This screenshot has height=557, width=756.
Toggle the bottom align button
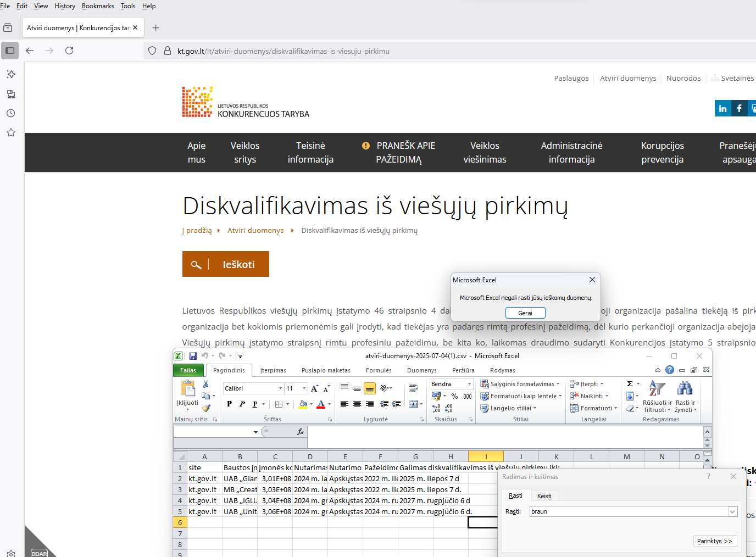370,388
